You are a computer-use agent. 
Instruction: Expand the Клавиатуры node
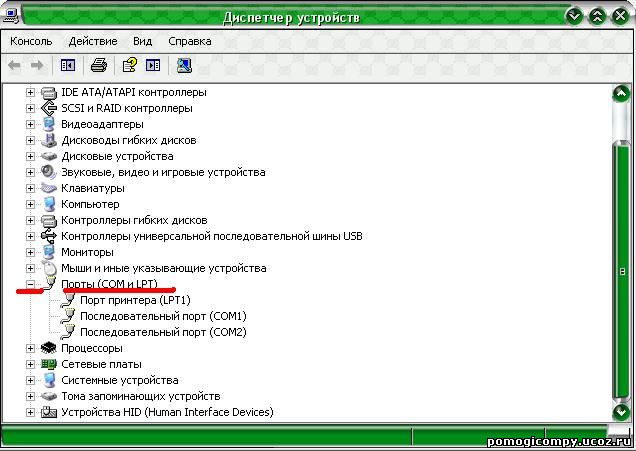[30, 188]
